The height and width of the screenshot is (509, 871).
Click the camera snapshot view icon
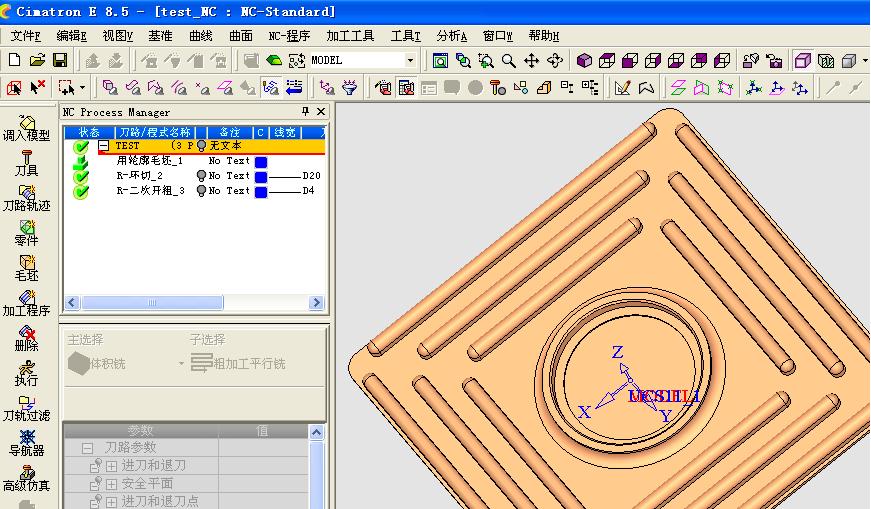point(774,60)
